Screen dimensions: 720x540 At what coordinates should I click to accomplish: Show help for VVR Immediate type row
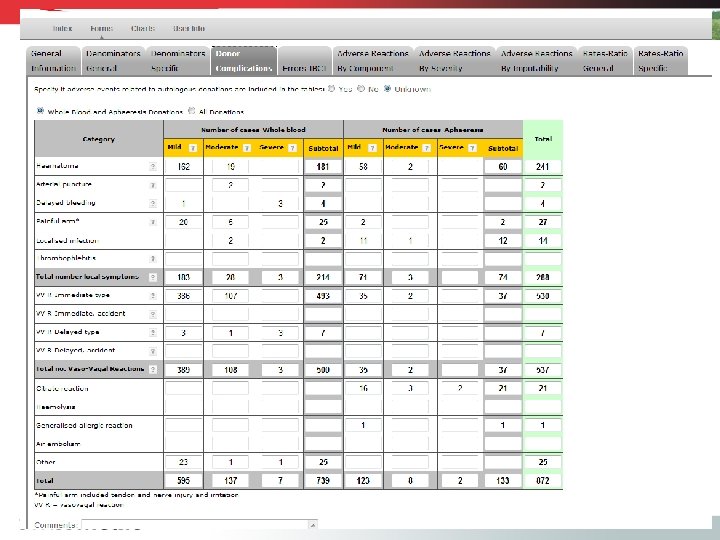(153, 296)
